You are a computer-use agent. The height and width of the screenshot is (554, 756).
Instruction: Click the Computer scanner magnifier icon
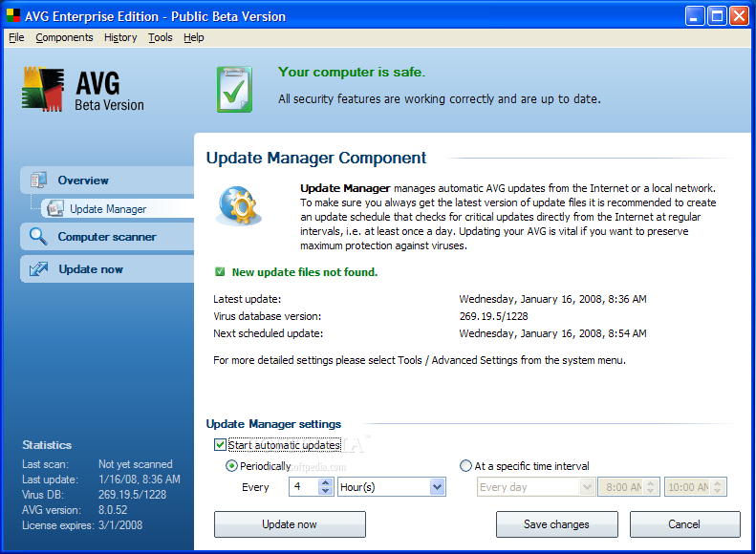(x=38, y=237)
